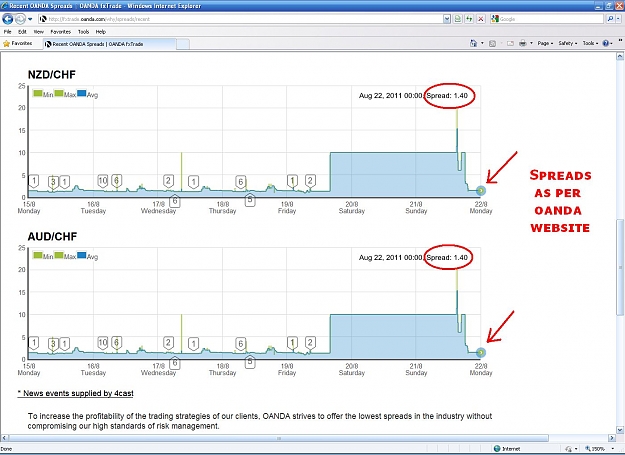625x455 pixels.
Task: Open the View menu
Action: pyautogui.click(x=38, y=31)
